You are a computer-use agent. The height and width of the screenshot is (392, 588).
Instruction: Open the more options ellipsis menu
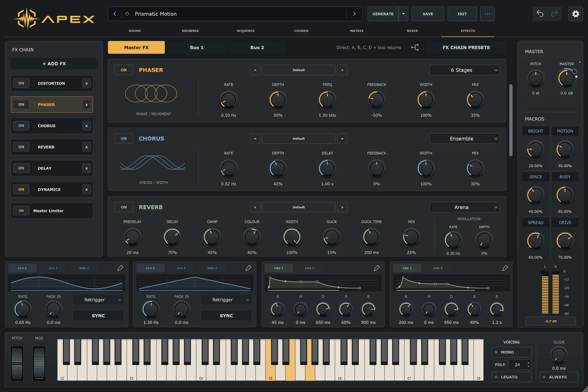pos(487,14)
